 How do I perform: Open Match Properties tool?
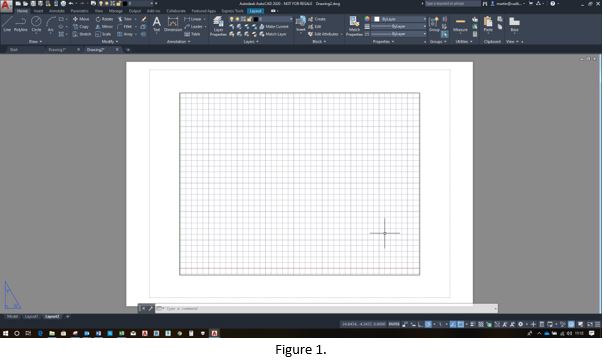point(354,26)
